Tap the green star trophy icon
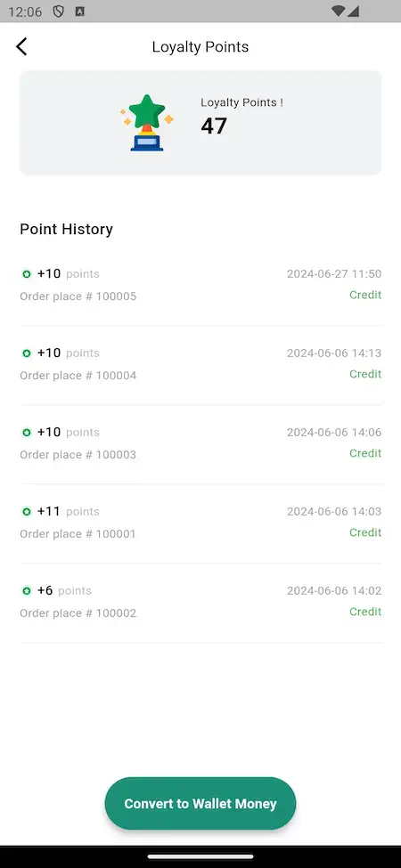The height and width of the screenshot is (868, 401). (x=147, y=123)
